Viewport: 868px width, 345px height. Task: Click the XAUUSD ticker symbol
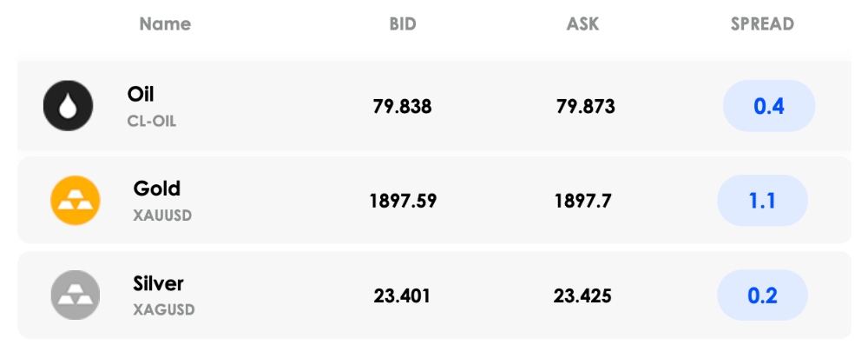click(163, 216)
